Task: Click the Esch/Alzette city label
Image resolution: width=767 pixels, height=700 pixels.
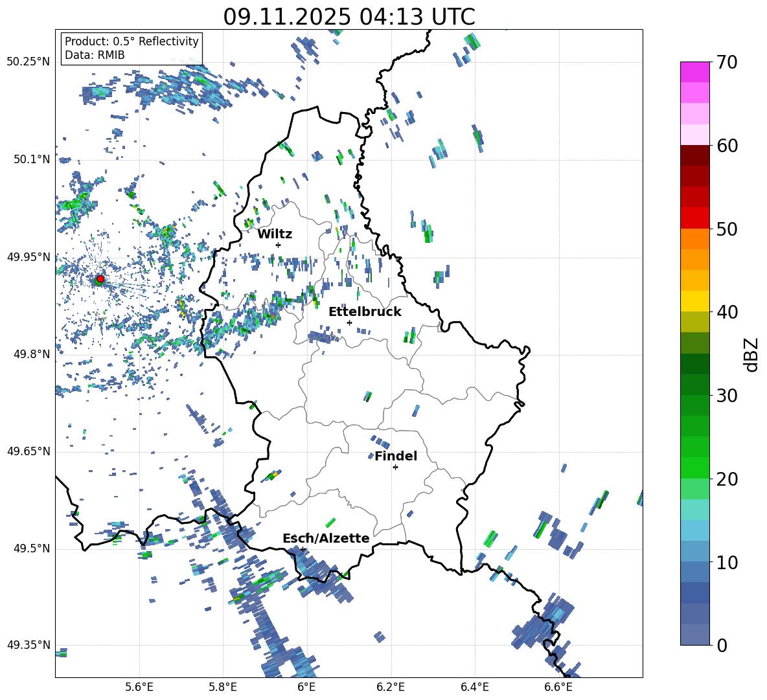Action: [326, 538]
